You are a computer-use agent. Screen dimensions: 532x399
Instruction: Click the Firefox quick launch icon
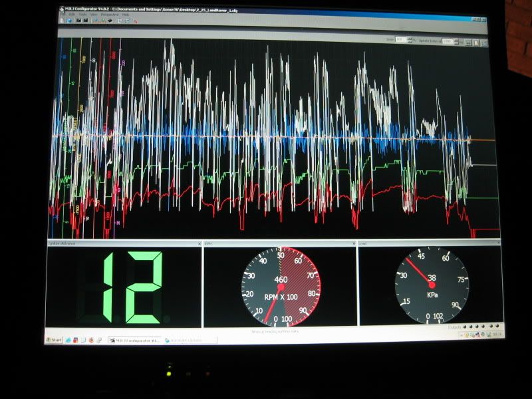point(91,340)
